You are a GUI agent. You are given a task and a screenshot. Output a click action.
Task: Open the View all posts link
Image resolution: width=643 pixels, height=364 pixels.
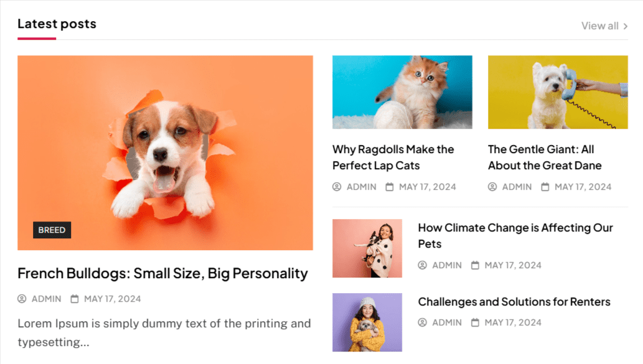tap(600, 26)
